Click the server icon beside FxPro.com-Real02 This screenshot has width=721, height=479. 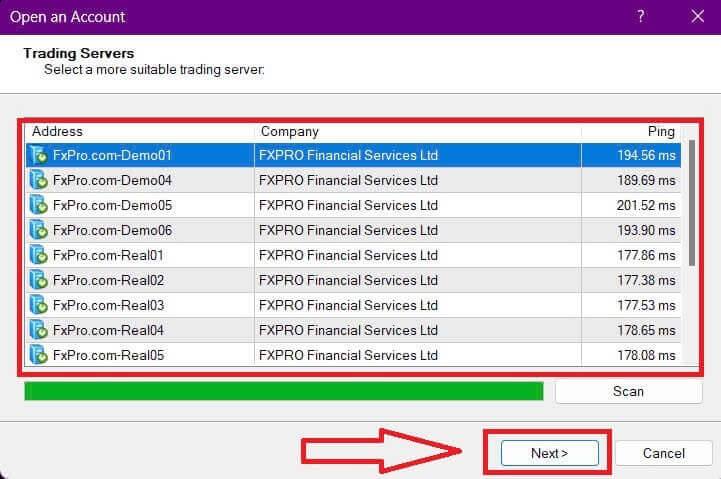[39, 280]
